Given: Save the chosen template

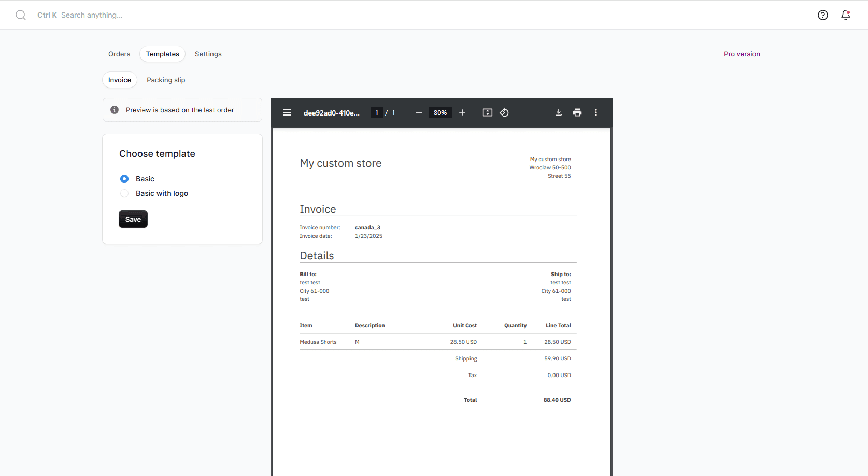Looking at the screenshot, I should (133, 219).
